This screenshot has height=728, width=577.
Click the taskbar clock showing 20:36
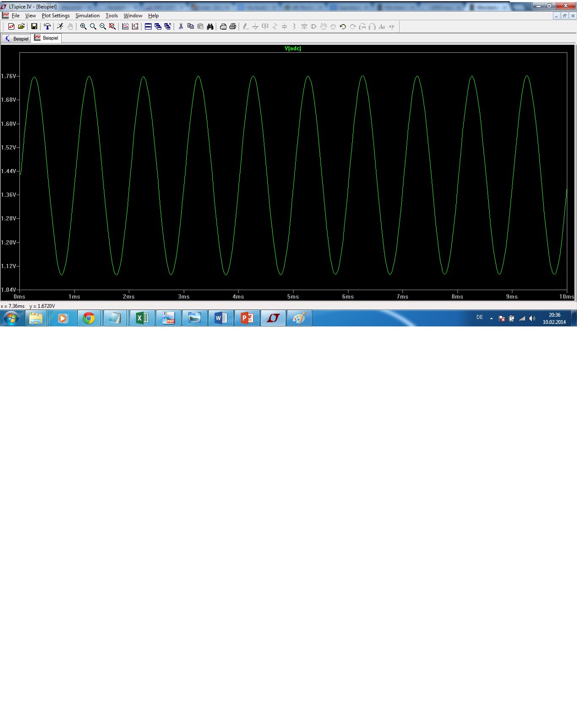pos(554,318)
